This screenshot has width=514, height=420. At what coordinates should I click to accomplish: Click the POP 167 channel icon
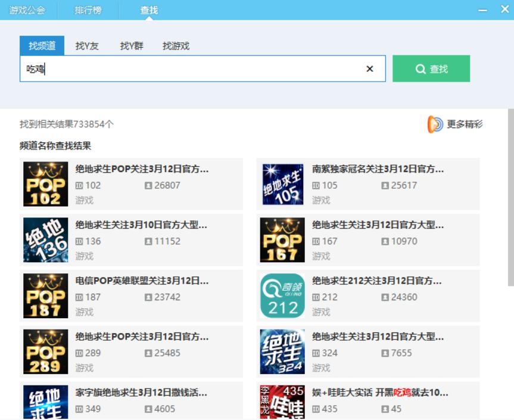(x=282, y=240)
